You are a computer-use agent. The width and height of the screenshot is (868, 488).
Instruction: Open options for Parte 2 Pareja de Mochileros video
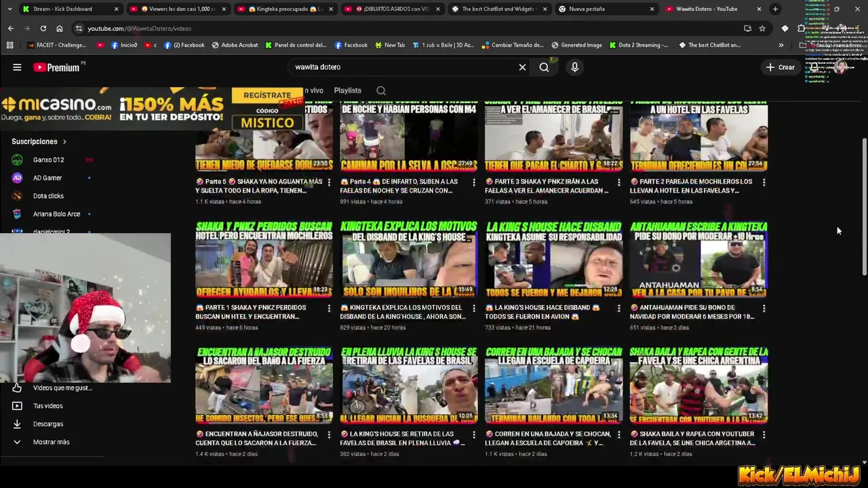pos(764,182)
